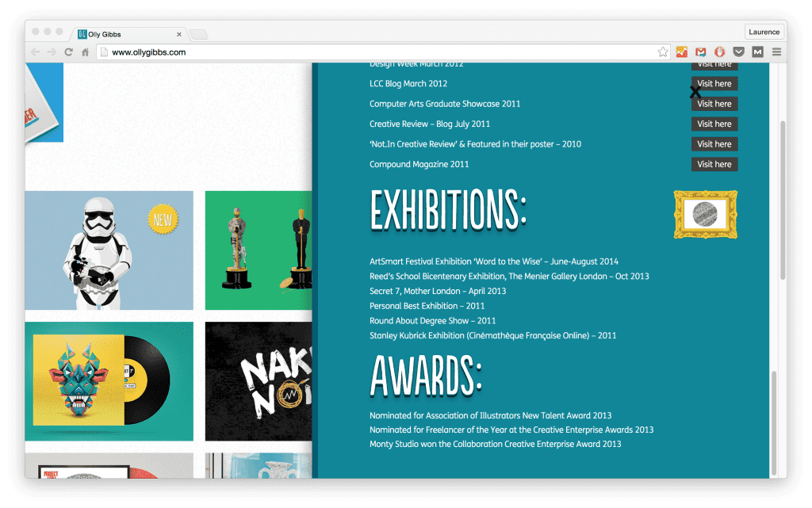Open the Oscar statuettes artwork thumbnail

point(259,250)
